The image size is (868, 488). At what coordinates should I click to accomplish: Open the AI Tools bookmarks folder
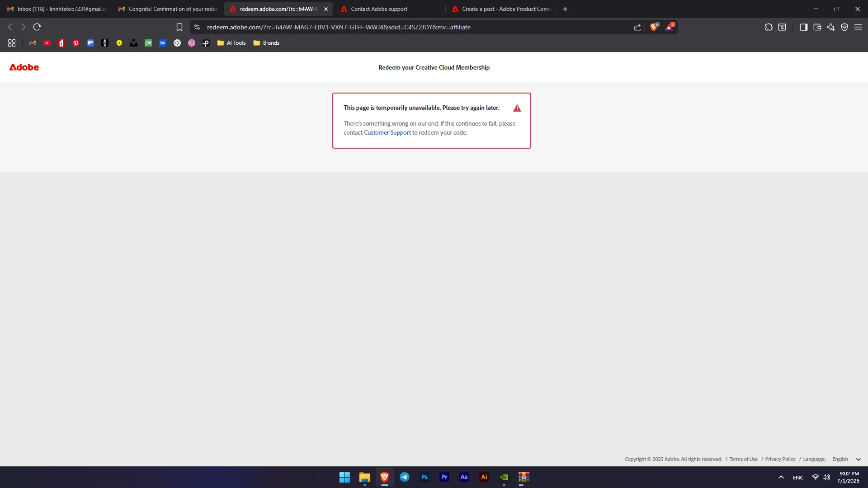[231, 43]
